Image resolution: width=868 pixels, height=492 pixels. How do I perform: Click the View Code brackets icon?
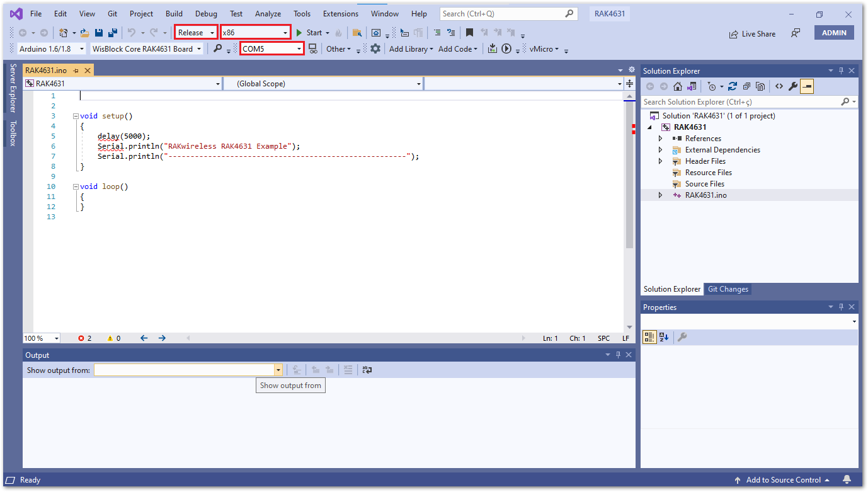tap(779, 86)
